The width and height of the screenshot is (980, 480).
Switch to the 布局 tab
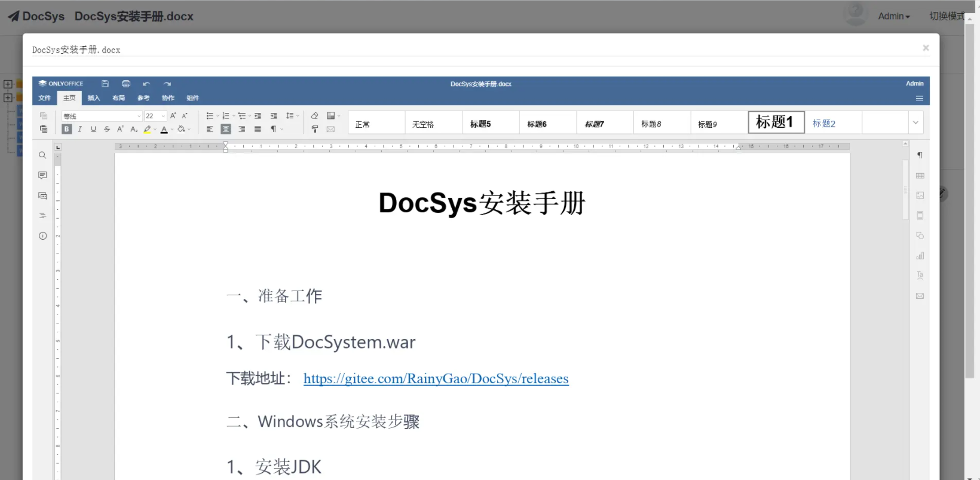[118, 98]
